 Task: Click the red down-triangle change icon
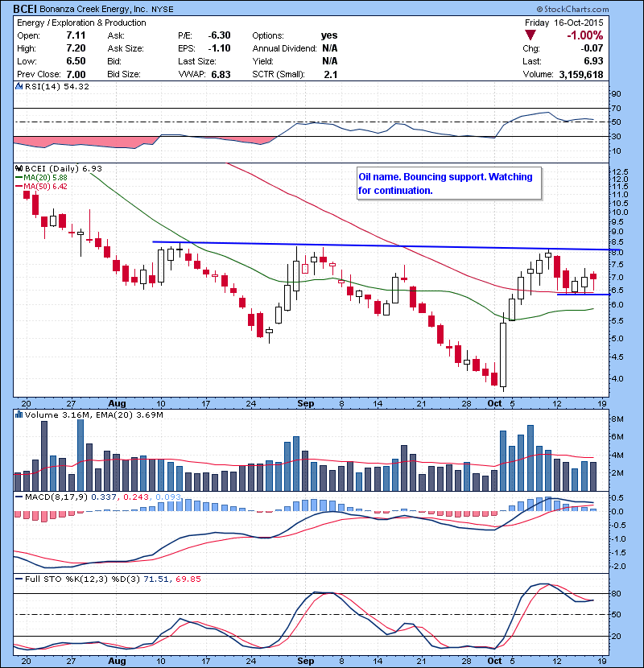(x=530, y=35)
